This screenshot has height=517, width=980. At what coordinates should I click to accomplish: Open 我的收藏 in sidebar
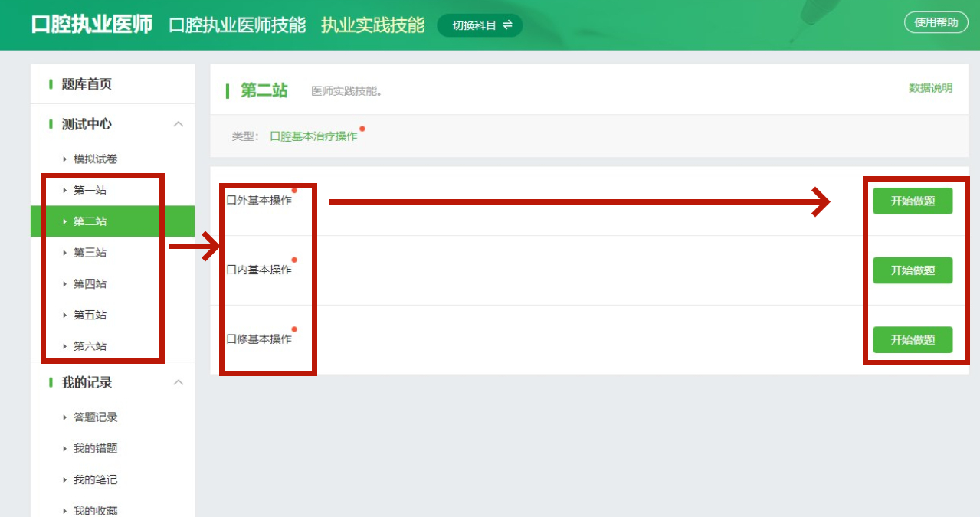pyautogui.click(x=95, y=510)
